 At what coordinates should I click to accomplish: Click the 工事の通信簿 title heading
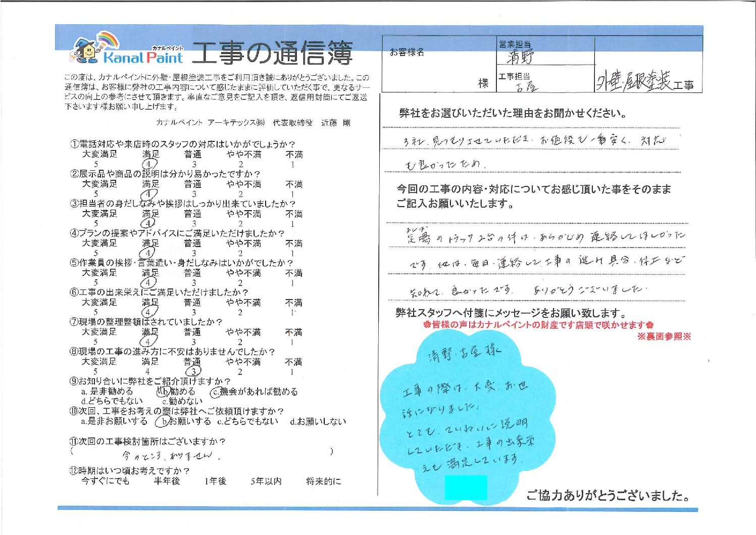point(272,54)
